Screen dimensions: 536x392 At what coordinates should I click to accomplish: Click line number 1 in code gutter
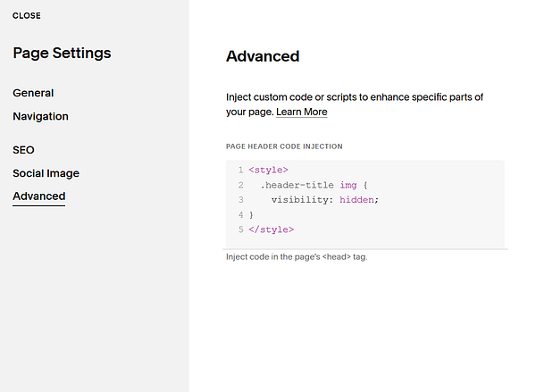240,170
